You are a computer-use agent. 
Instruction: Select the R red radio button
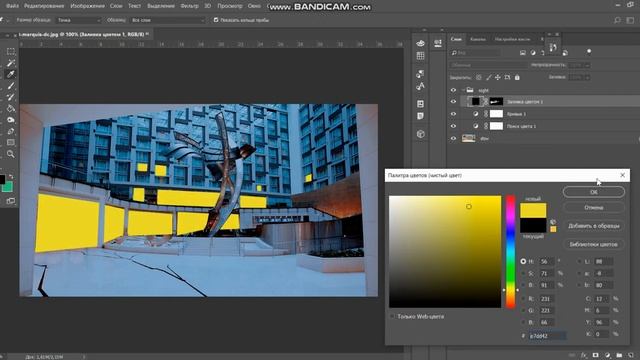click(523, 299)
